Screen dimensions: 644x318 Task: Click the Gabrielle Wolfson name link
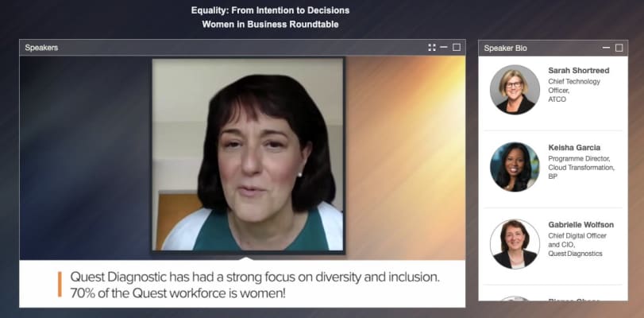coord(580,225)
